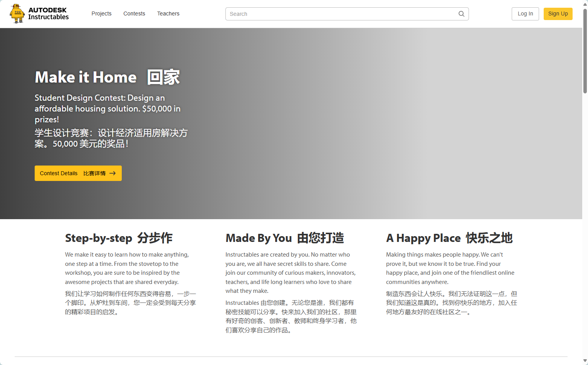This screenshot has height=365, width=588.
Task: Click the paragraph starting 'Making things makes people happy'
Action: 450,268
